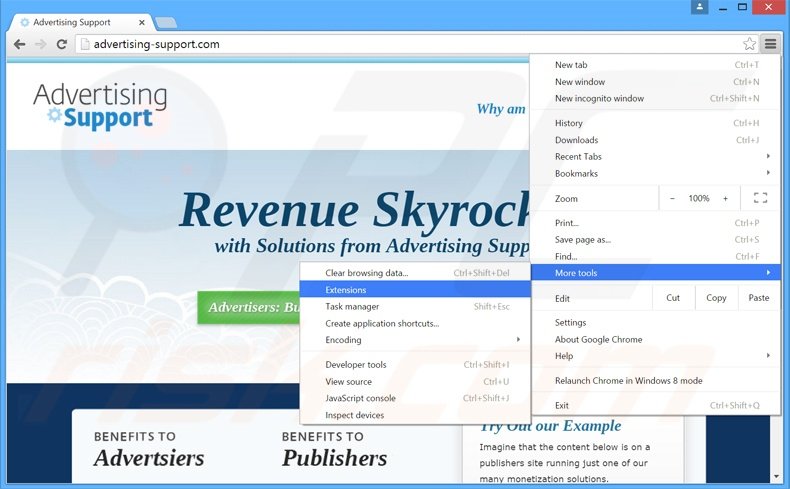
Task: Open Extensions from the More tools submenu
Action: click(415, 290)
